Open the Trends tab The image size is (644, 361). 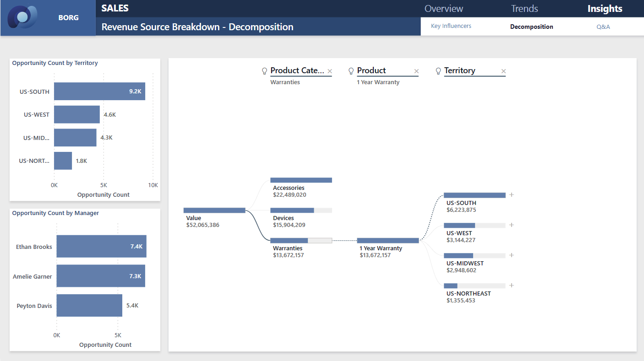pos(524,9)
